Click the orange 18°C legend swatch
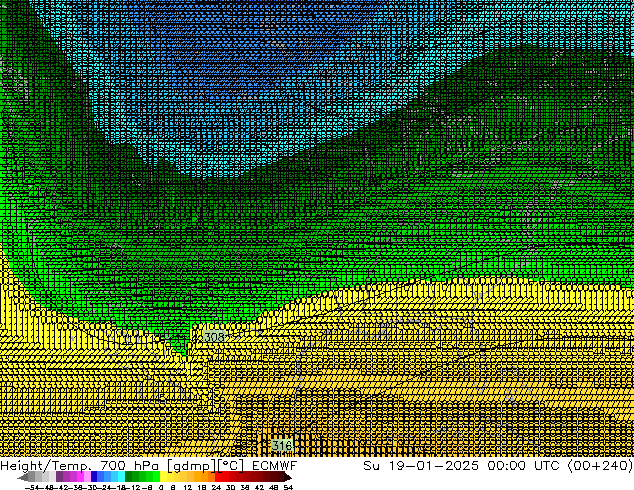Image resolution: width=634 pixels, height=490 pixels. click(205, 477)
